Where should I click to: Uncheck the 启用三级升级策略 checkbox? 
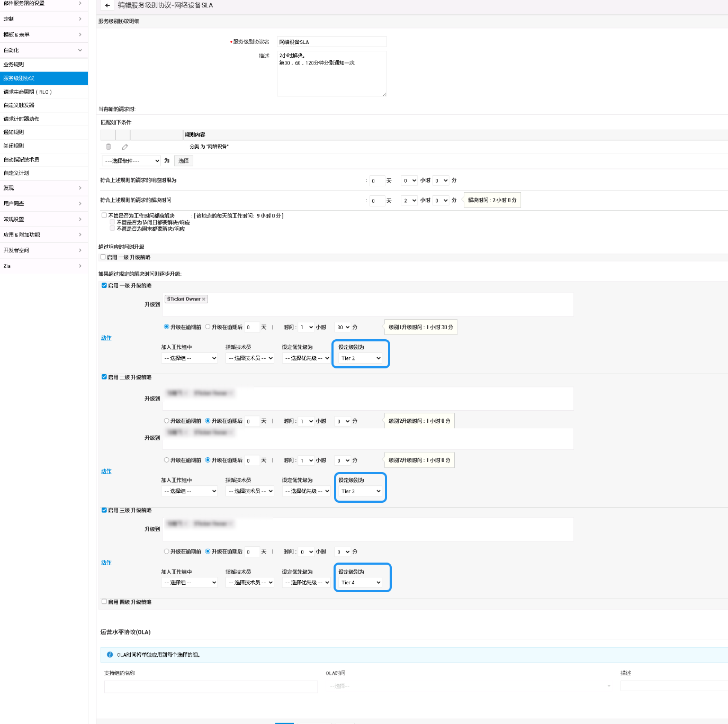click(x=104, y=510)
